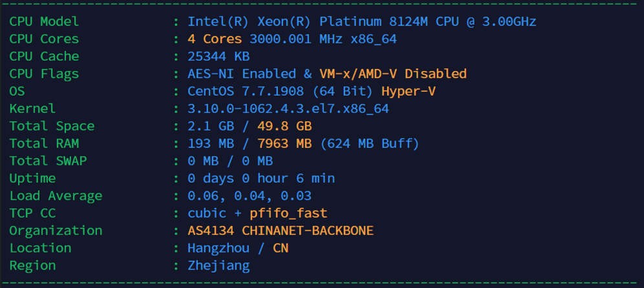The width and height of the screenshot is (644, 288).
Task: Click the AS4134 CHINANET-BACKBONE text
Action: pos(281,231)
